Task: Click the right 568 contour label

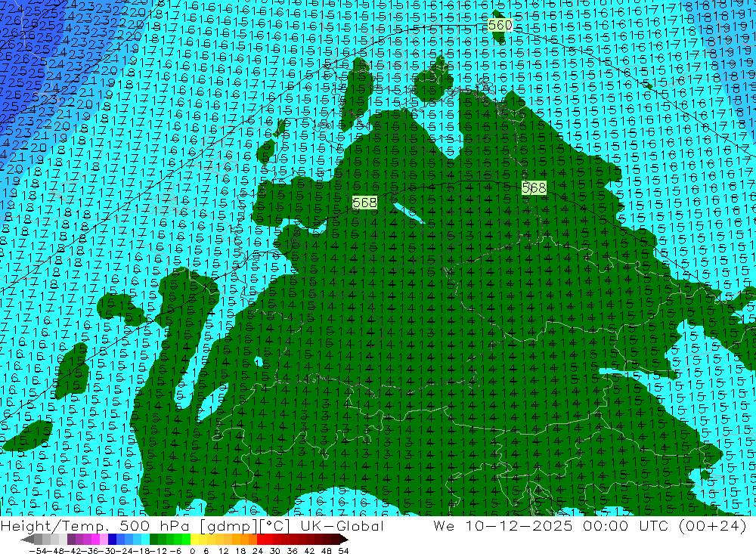Action: (x=534, y=187)
